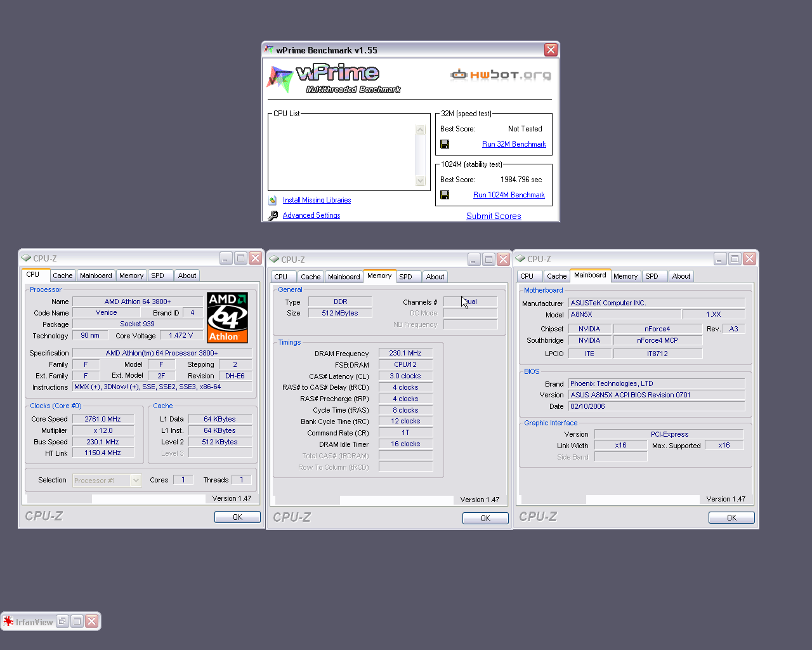The image size is (812, 650).
Task: Click the Core Voltage value 1.472 V
Action: 181,335
